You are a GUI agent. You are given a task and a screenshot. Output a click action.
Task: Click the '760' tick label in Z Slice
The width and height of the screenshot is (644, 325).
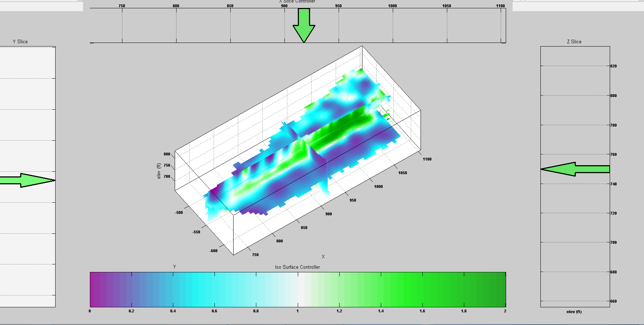(x=613, y=155)
